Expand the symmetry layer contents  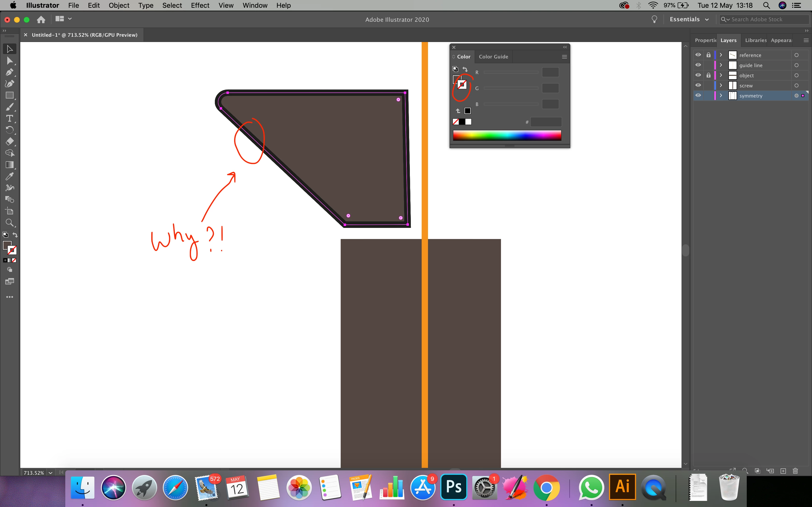pos(721,96)
